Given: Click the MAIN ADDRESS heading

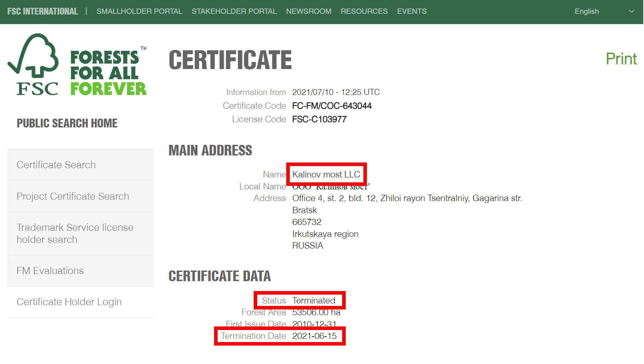Looking at the screenshot, I should tap(210, 150).
